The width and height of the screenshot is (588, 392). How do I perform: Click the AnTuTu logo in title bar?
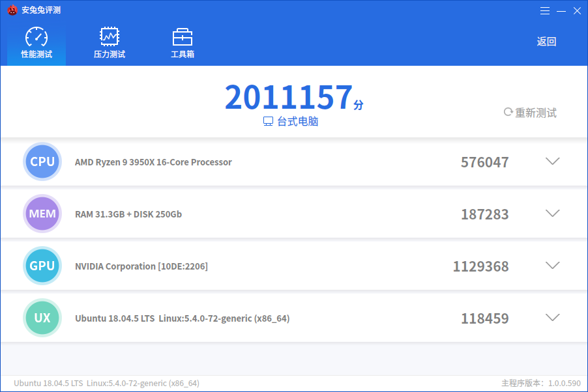coord(12,10)
